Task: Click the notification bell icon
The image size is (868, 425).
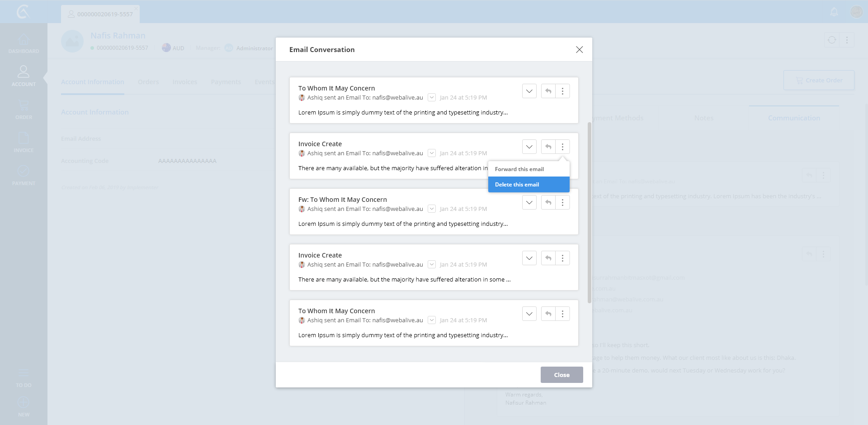Action: pyautogui.click(x=834, y=12)
